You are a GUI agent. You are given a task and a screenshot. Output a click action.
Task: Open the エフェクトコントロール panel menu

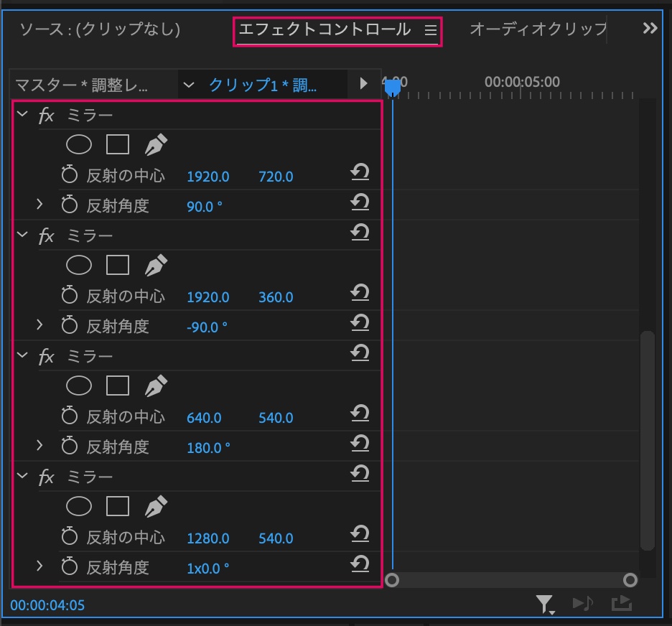tap(431, 30)
